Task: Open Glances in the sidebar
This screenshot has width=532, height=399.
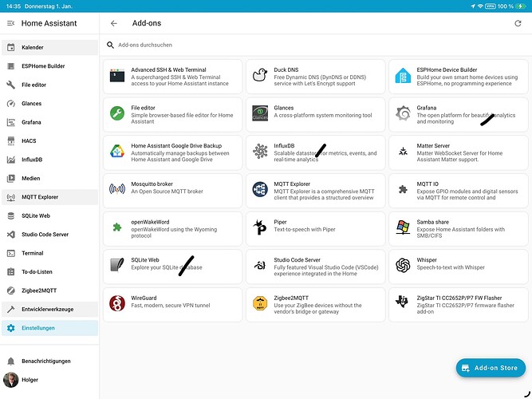Action: [x=49, y=103]
